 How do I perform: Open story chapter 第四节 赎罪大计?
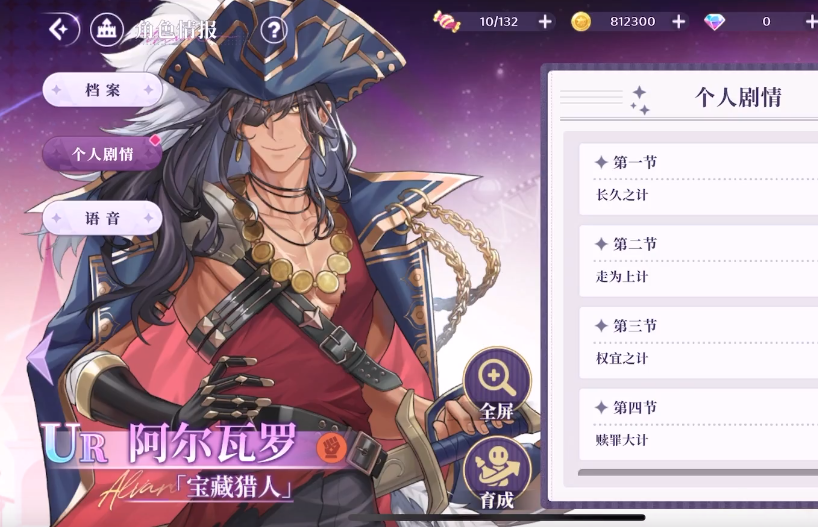[x=699, y=424]
